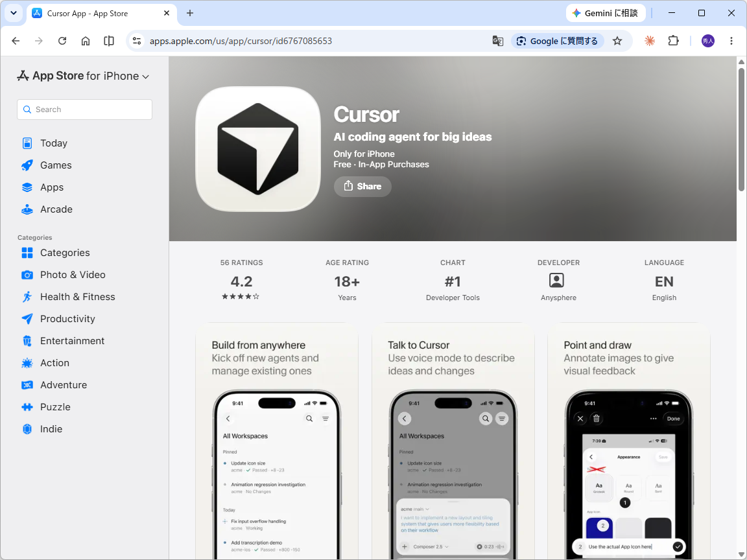Open the browser extensions puzzle icon
The height and width of the screenshot is (560, 747).
[x=673, y=41]
